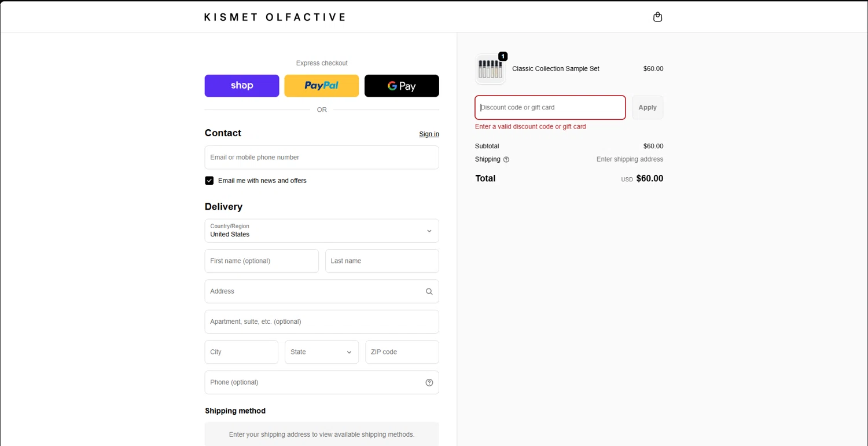Click the Subtotal label

point(487,146)
